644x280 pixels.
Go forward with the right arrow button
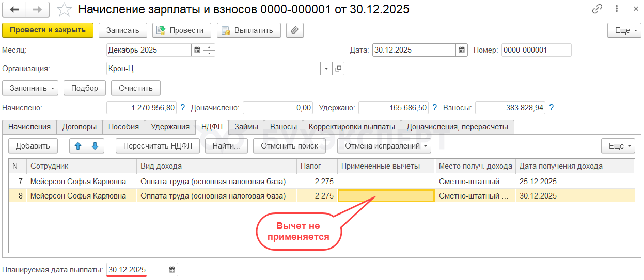pos(38,9)
